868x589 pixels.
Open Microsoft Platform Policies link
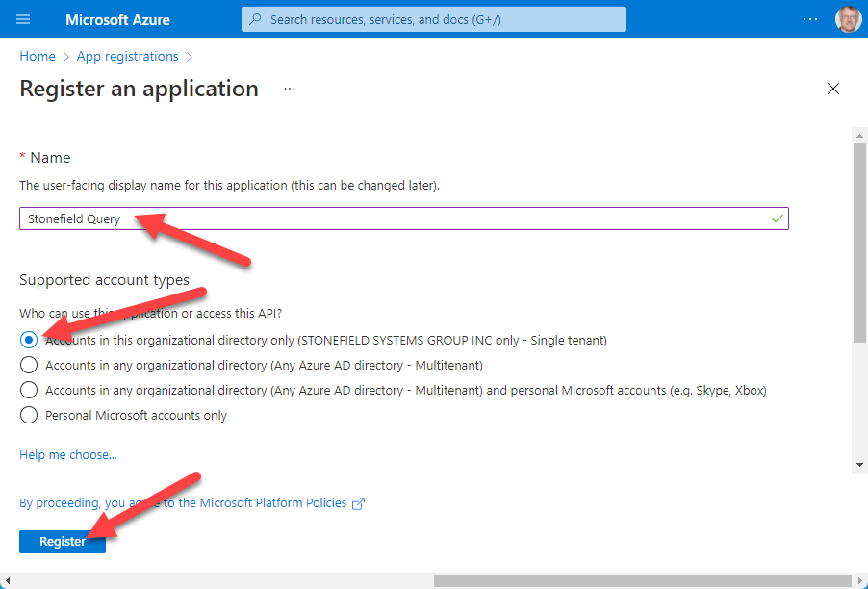coord(273,503)
